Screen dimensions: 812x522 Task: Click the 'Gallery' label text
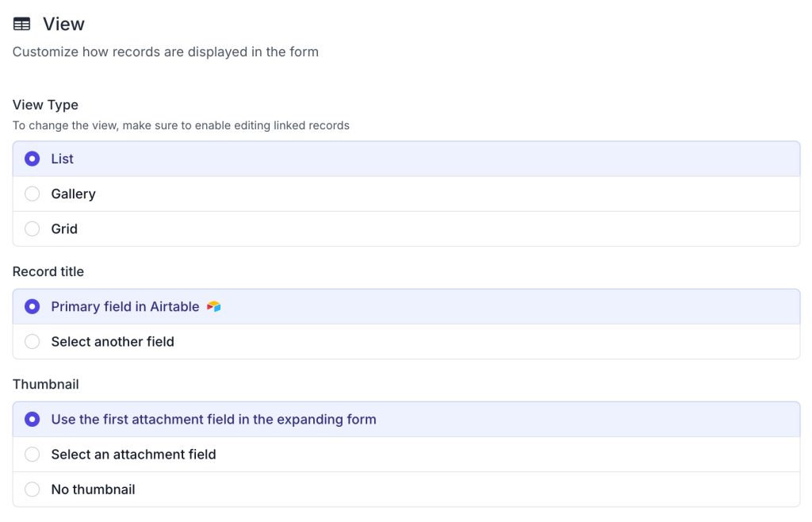coord(73,194)
